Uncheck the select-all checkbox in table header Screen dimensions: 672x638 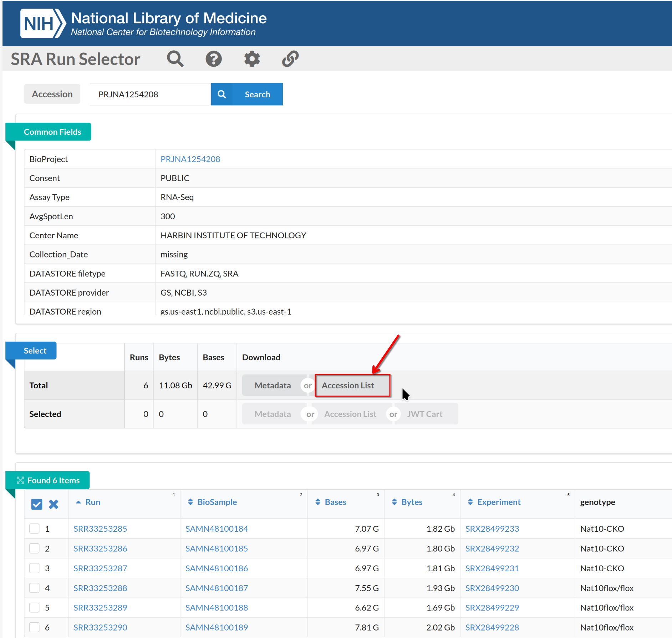pyautogui.click(x=36, y=504)
